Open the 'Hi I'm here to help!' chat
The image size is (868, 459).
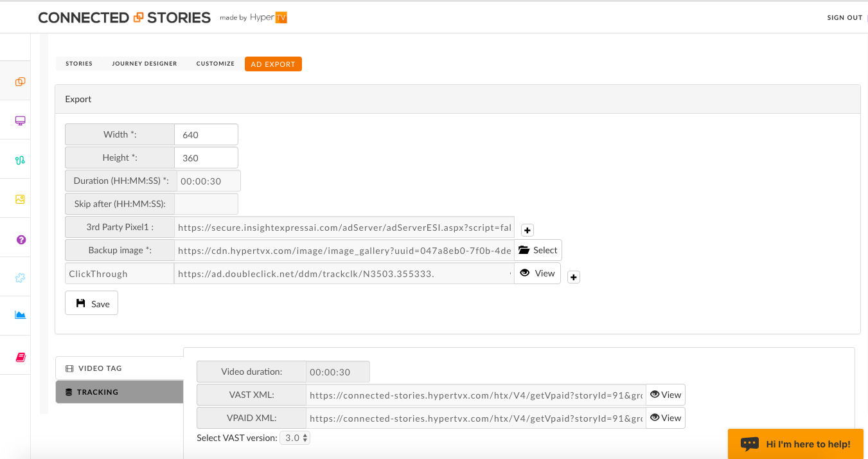pyautogui.click(x=795, y=444)
